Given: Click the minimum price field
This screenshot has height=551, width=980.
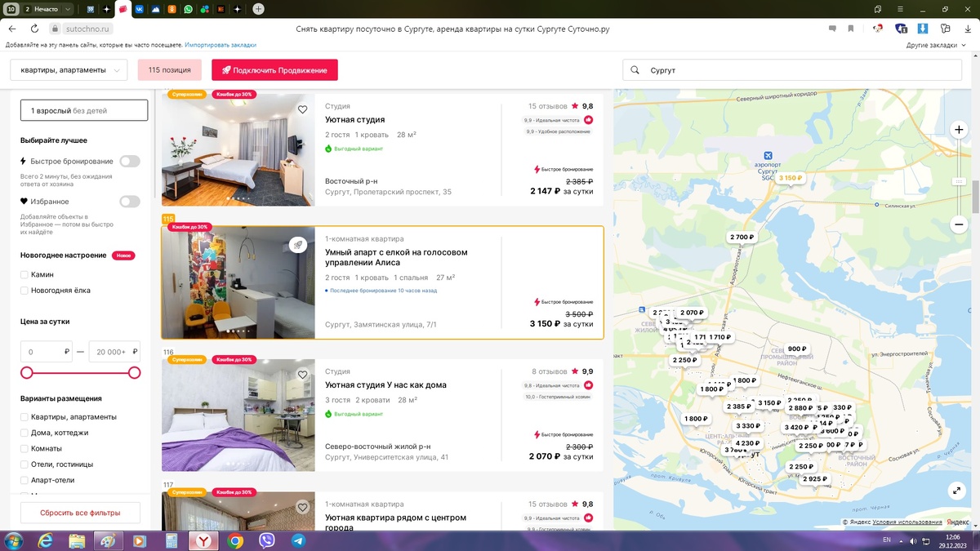Looking at the screenshot, I should (x=46, y=352).
